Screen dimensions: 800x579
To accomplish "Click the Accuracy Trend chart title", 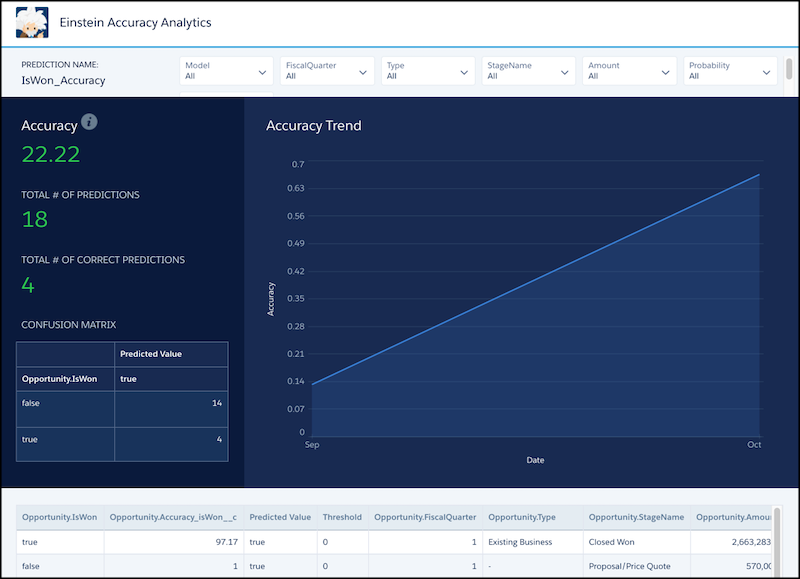I will click(x=313, y=125).
